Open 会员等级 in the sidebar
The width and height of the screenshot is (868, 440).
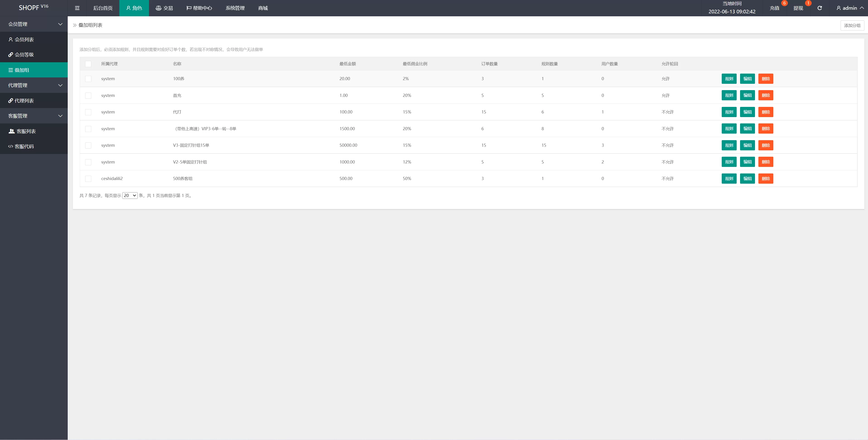coord(24,55)
